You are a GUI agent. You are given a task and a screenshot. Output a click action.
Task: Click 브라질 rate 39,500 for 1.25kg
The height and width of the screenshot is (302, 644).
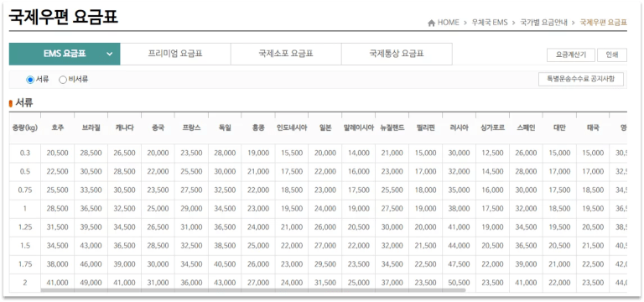point(91,226)
